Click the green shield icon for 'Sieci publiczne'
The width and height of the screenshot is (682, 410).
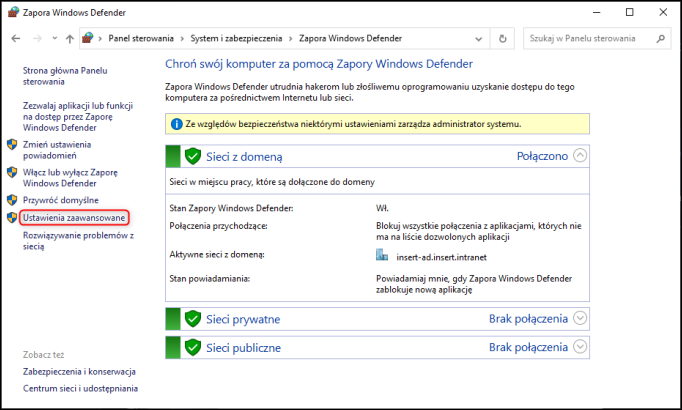point(193,347)
